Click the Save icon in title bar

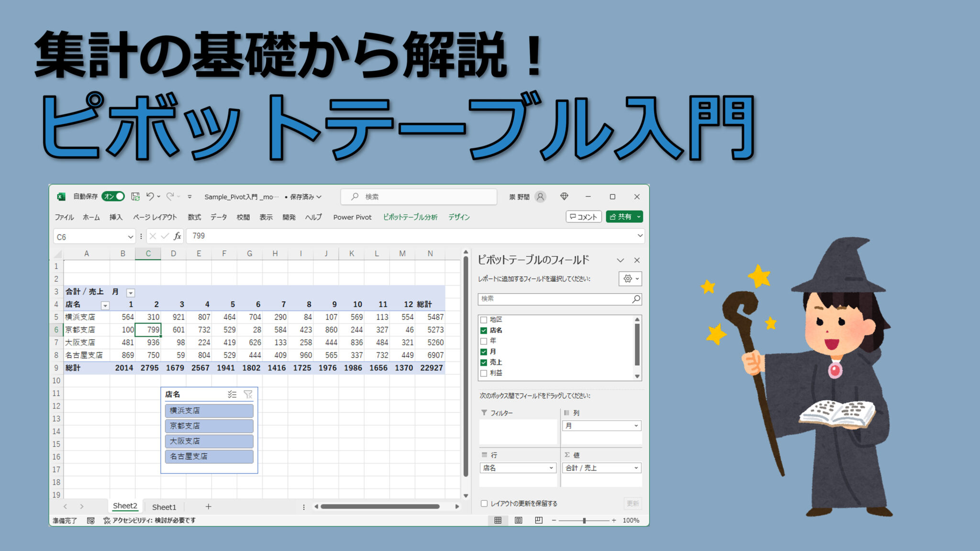[x=135, y=197]
